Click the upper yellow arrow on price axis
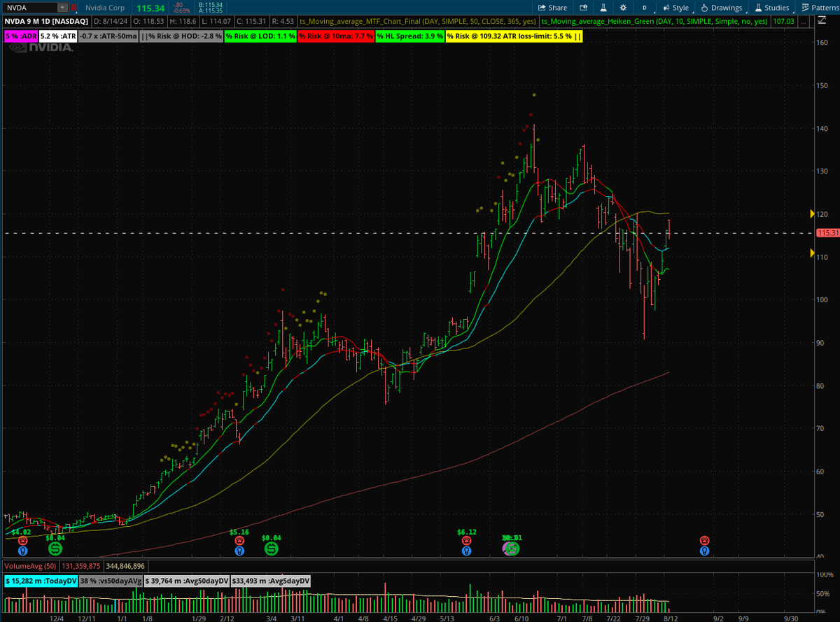 (812, 213)
